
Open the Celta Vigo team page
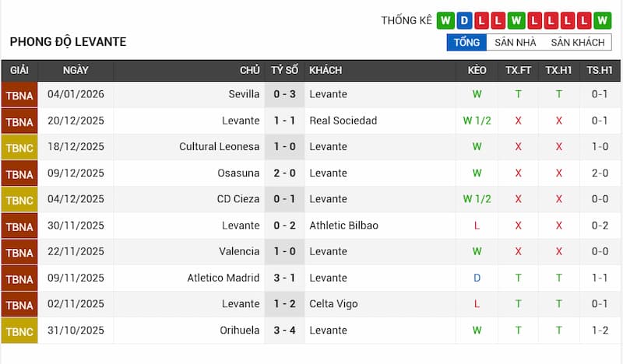coord(333,304)
